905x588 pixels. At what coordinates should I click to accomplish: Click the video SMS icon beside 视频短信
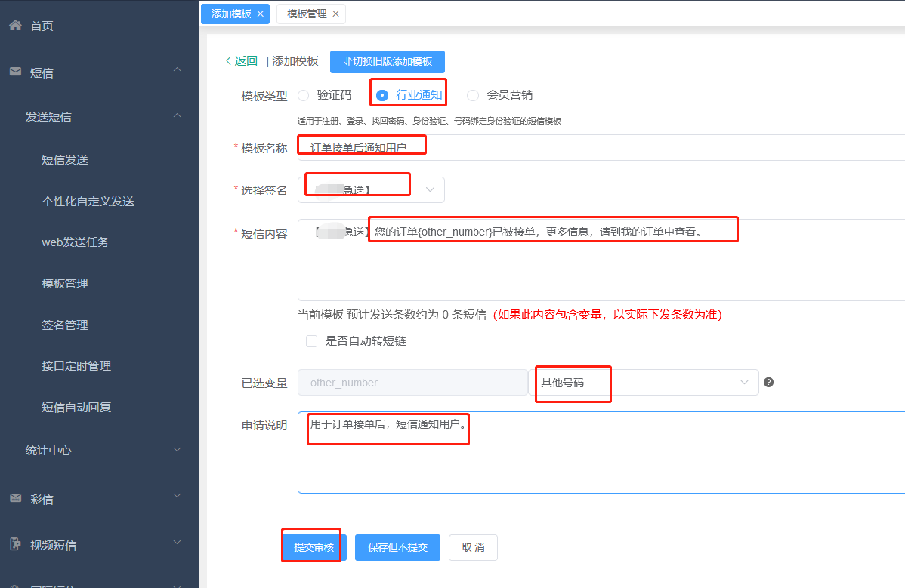click(x=16, y=545)
